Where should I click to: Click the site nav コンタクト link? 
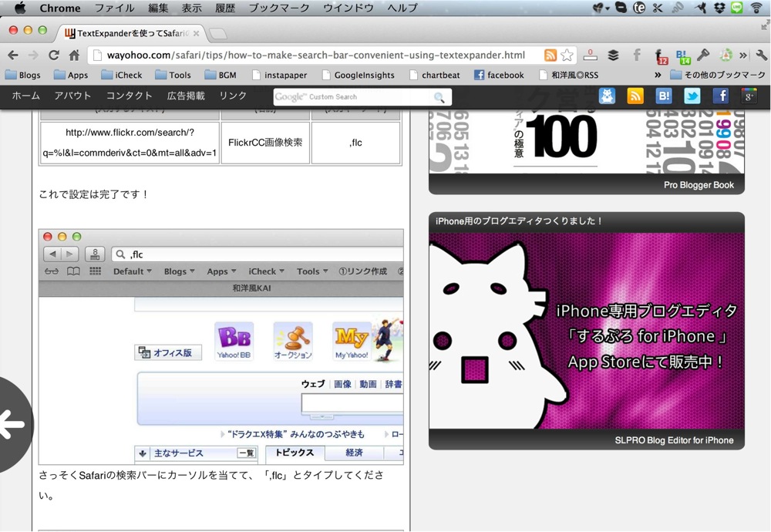tap(130, 96)
